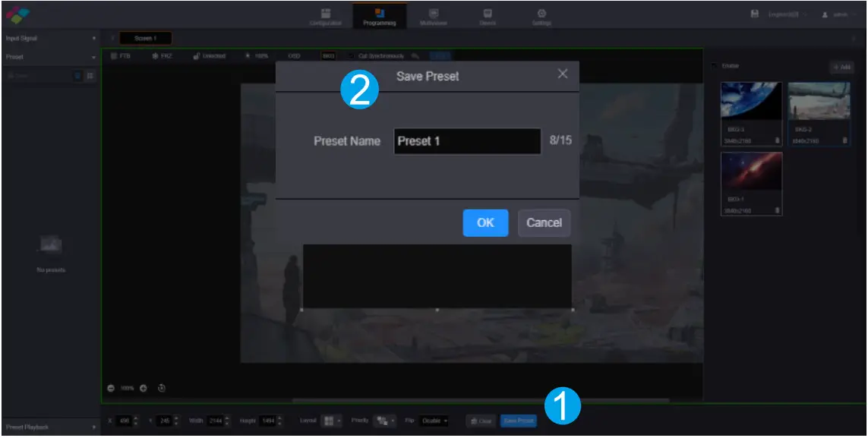Open the English language dropdown
The height and width of the screenshot is (438, 868).
[x=788, y=14]
